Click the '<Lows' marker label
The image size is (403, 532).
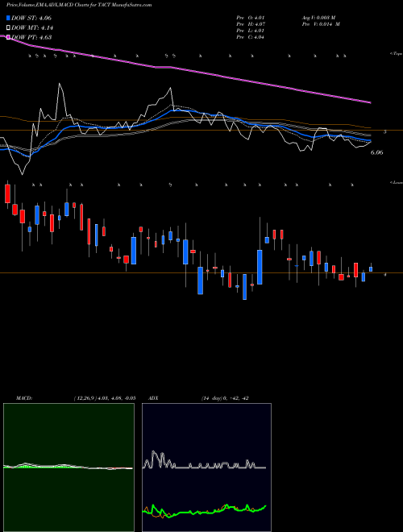pos(397,182)
